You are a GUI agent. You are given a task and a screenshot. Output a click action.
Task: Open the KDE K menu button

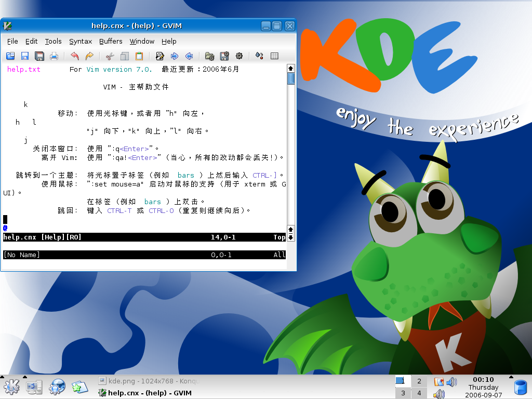11,387
